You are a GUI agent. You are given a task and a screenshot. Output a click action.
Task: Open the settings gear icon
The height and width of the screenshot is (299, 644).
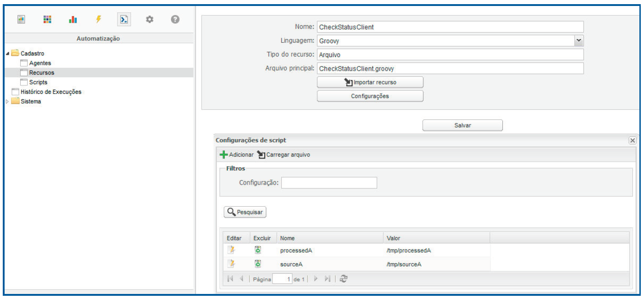coord(149,19)
